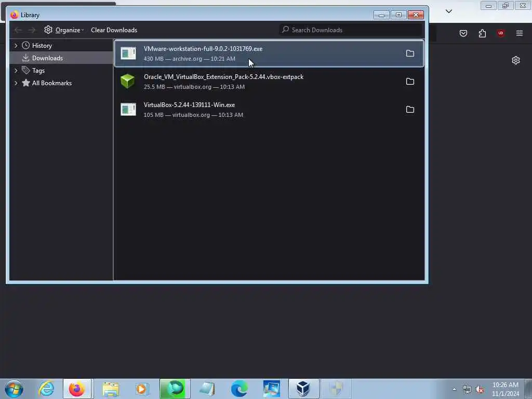Open the Windows Start menu
The image size is (532, 399).
point(14,389)
